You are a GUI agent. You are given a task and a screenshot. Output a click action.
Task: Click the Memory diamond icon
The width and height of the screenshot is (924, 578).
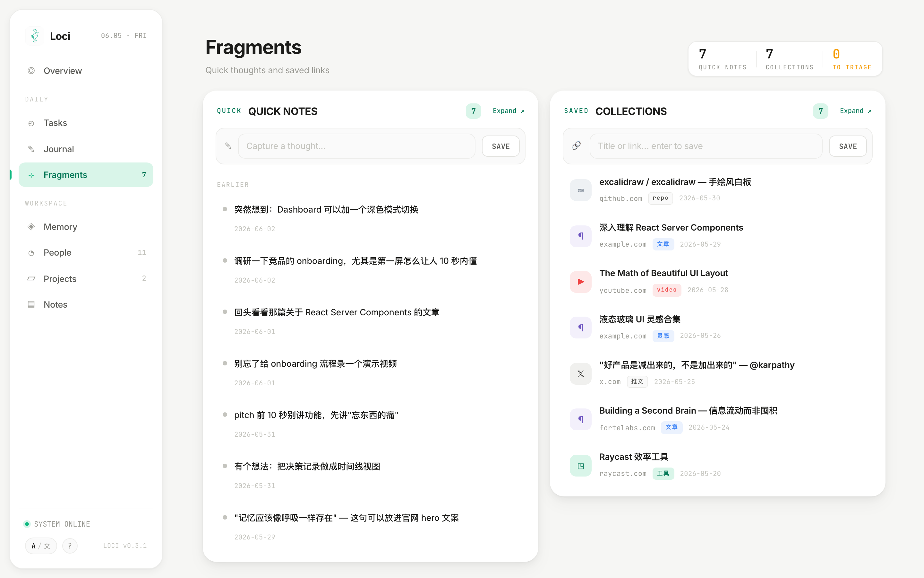(31, 227)
